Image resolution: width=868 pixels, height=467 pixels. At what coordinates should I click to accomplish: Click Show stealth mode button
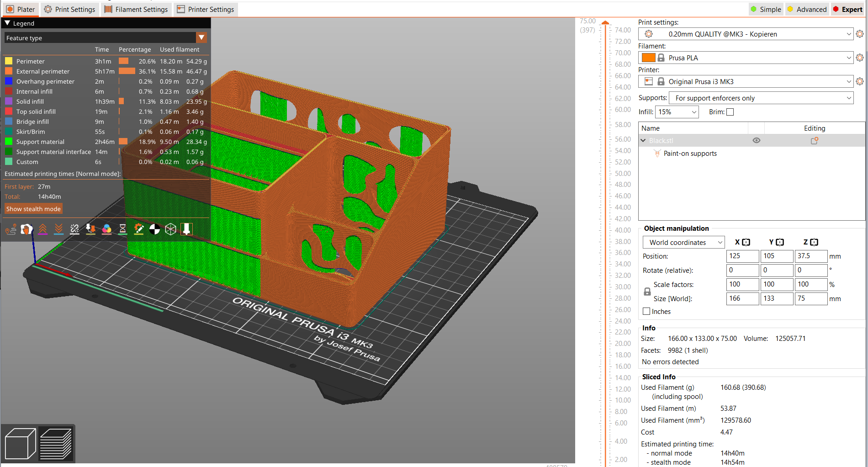click(x=33, y=209)
